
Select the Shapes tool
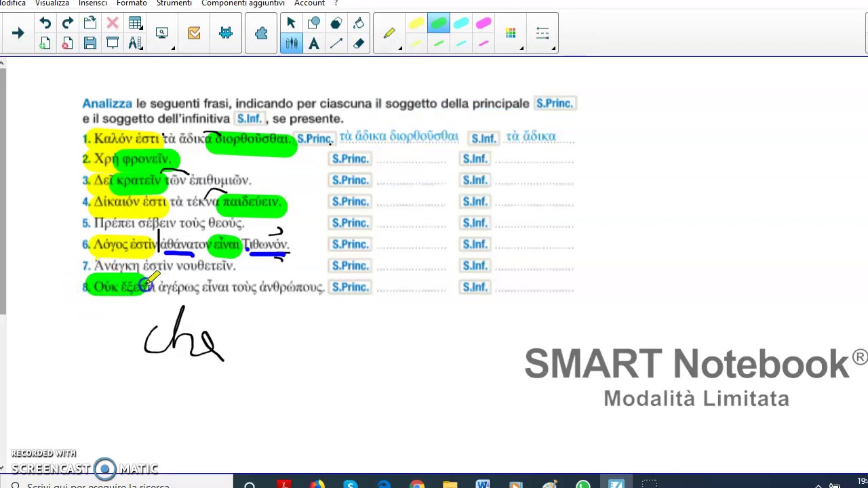pyautogui.click(x=313, y=24)
